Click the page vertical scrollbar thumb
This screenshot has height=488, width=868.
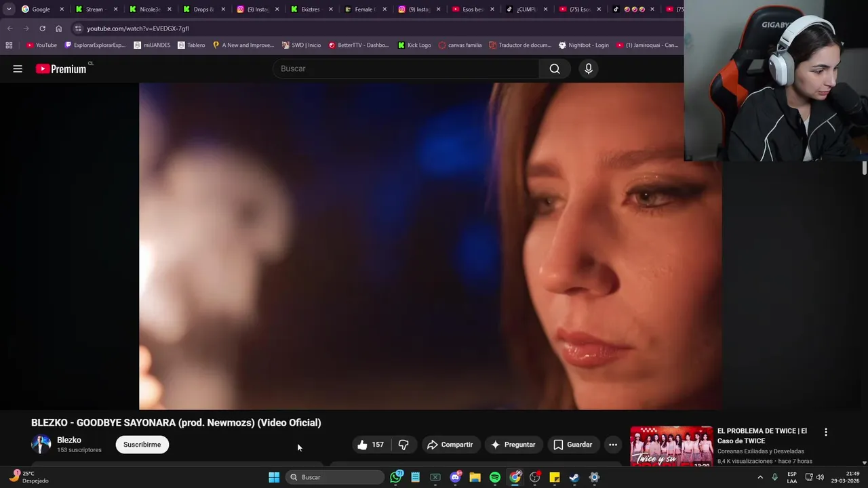[864, 168]
